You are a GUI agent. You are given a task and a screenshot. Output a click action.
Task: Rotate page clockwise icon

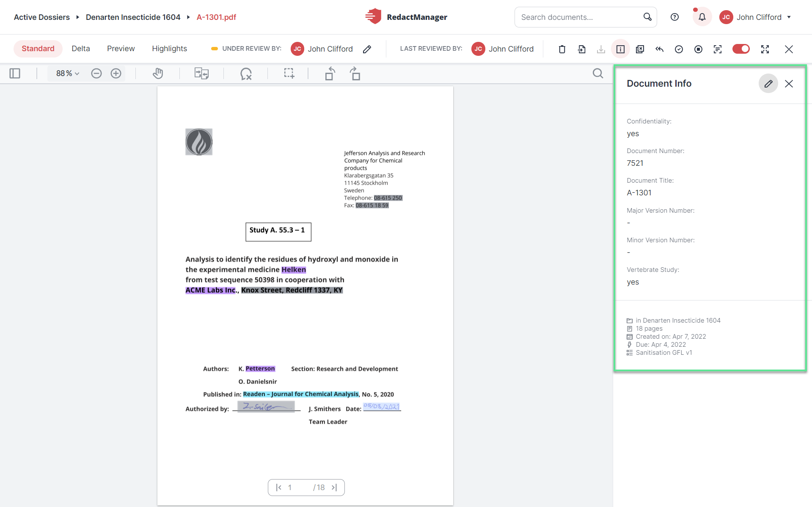tap(355, 74)
